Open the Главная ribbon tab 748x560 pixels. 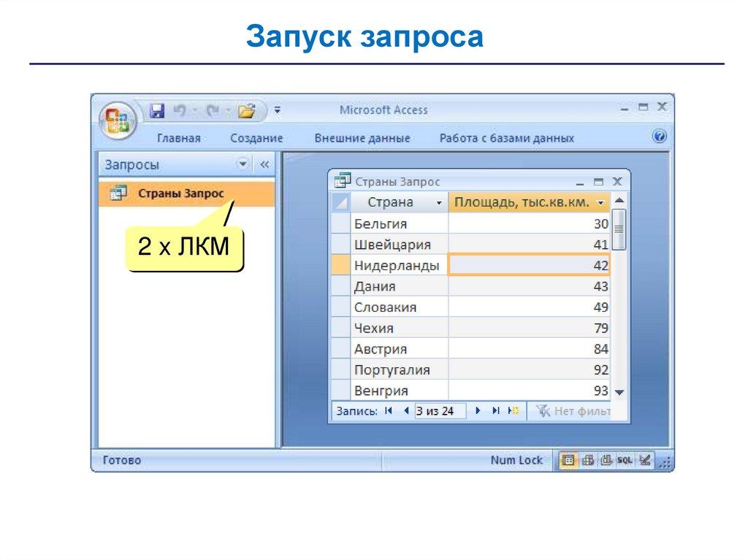pyautogui.click(x=178, y=138)
